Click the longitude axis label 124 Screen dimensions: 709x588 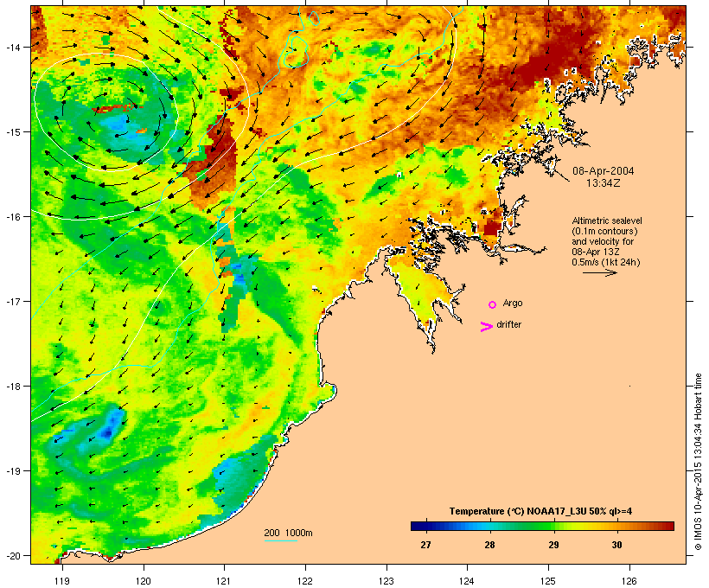point(467,581)
